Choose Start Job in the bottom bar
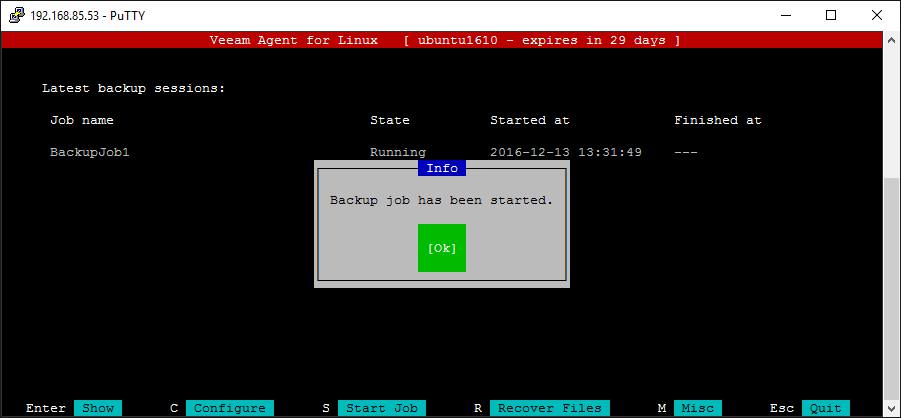901x418 pixels. click(x=382, y=408)
